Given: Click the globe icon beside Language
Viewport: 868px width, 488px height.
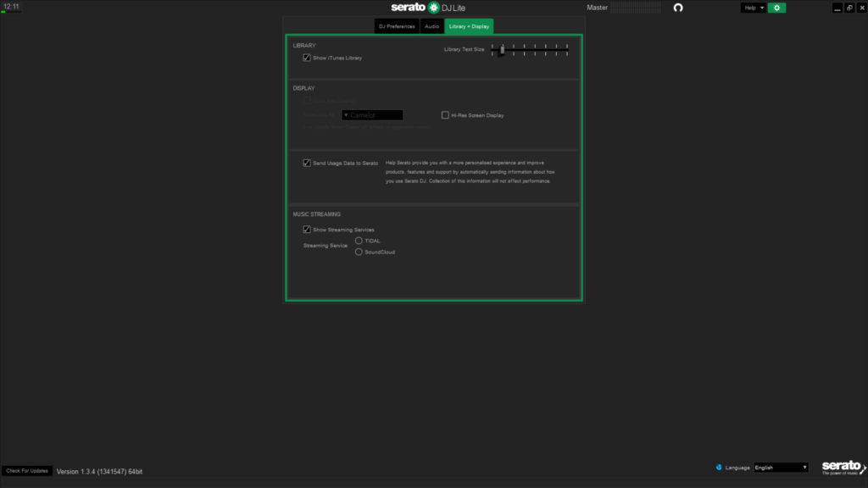Looking at the screenshot, I should click(x=719, y=468).
